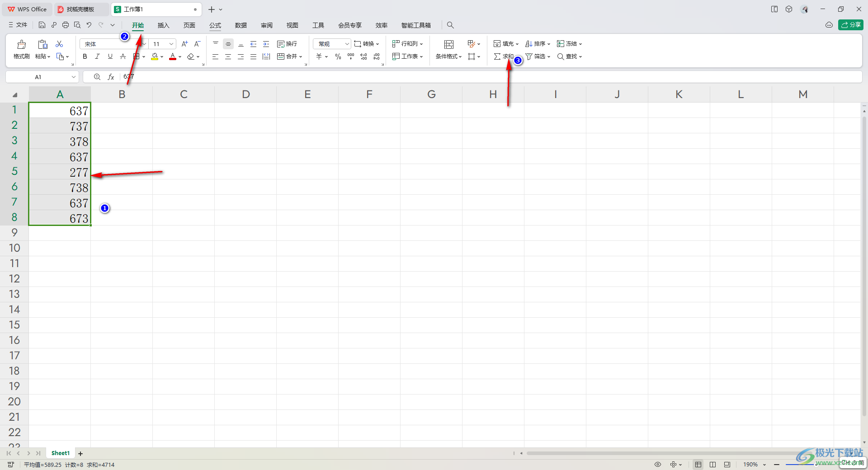Open the File (文件) menu
The width and height of the screenshot is (868, 470).
point(18,25)
